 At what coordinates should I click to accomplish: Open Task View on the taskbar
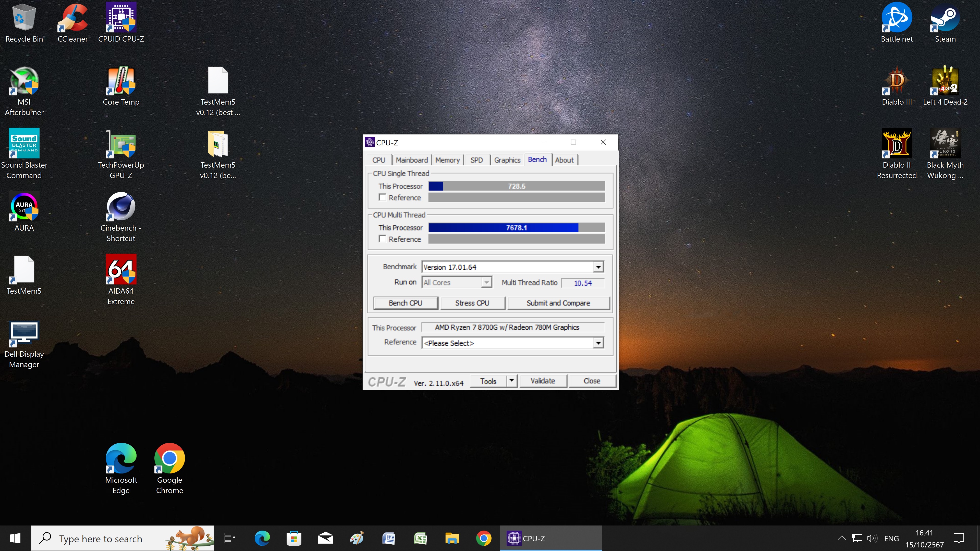pyautogui.click(x=229, y=539)
